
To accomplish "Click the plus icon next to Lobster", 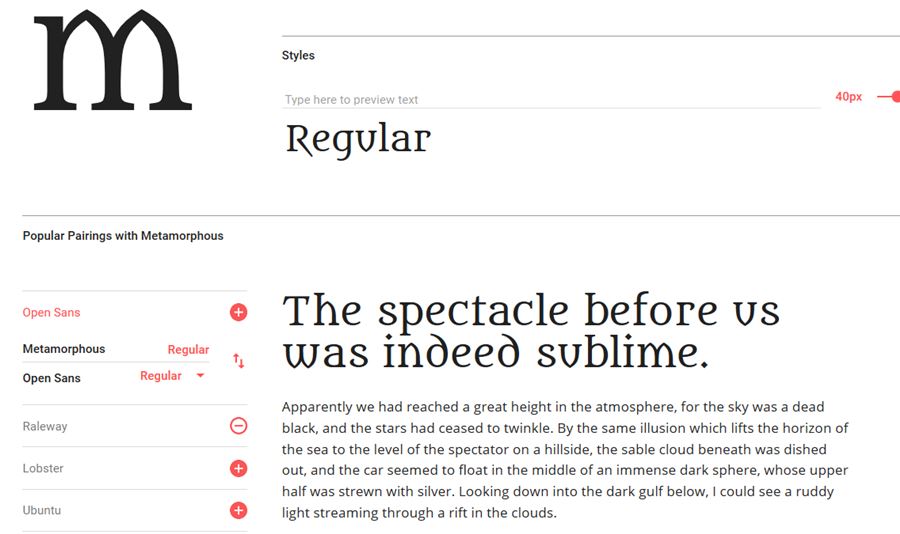I will click(238, 468).
